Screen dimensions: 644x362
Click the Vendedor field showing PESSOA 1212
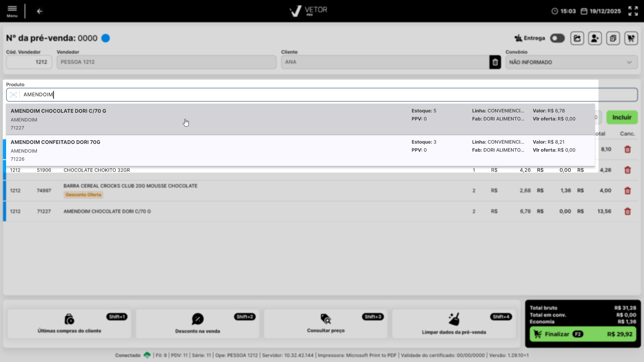[167, 62]
